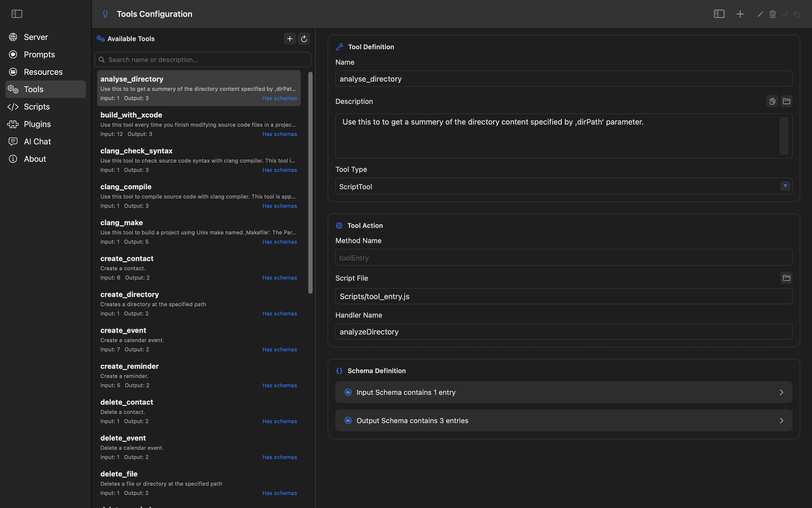Select Tools in the sidebar
The image size is (812, 508).
tap(45, 89)
